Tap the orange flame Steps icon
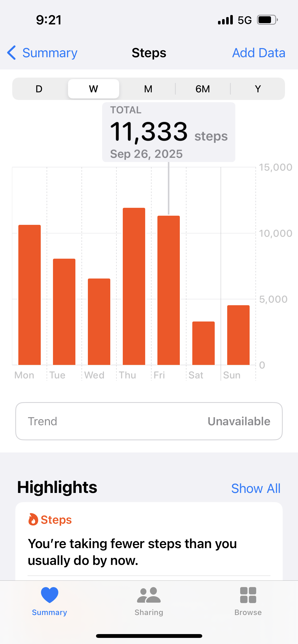The image size is (298, 644). (33, 519)
